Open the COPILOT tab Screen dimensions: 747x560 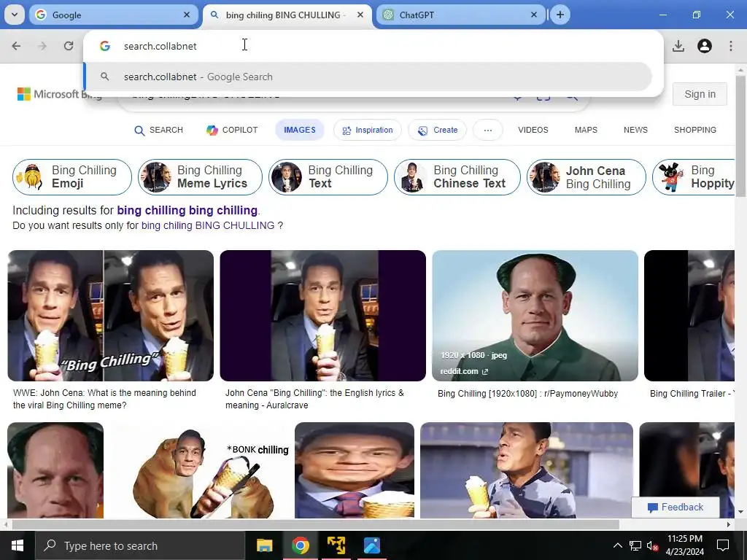click(x=232, y=130)
